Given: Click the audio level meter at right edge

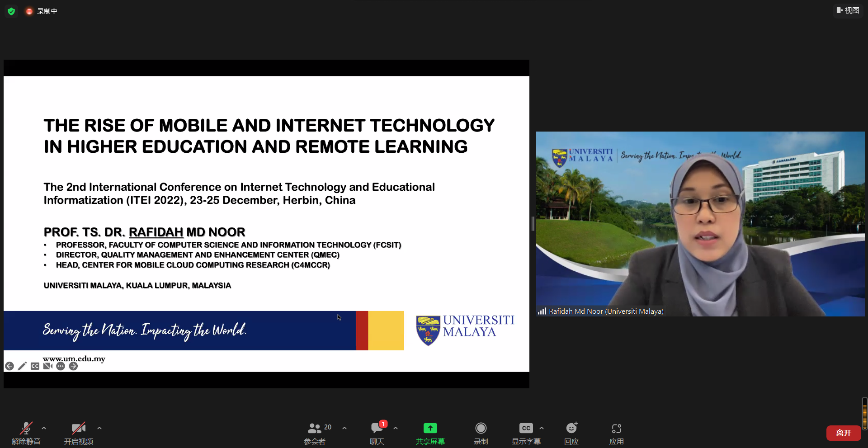Looking at the screenshot, I should point(864,413).
